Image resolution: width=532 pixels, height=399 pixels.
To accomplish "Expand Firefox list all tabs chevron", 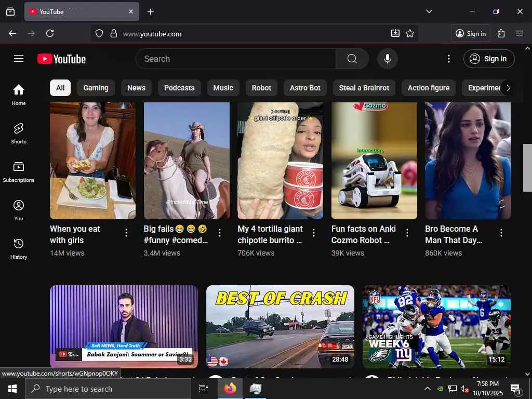I will (429, 11).
